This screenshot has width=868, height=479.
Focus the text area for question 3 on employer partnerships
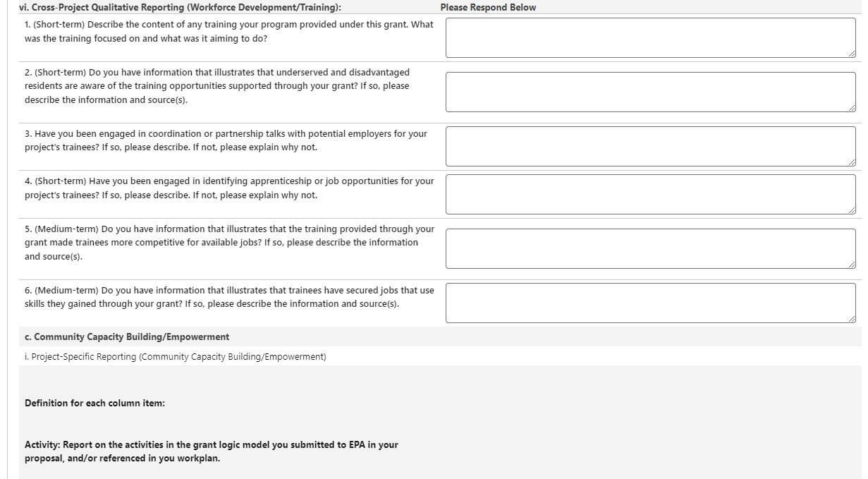tap(650, 146)
